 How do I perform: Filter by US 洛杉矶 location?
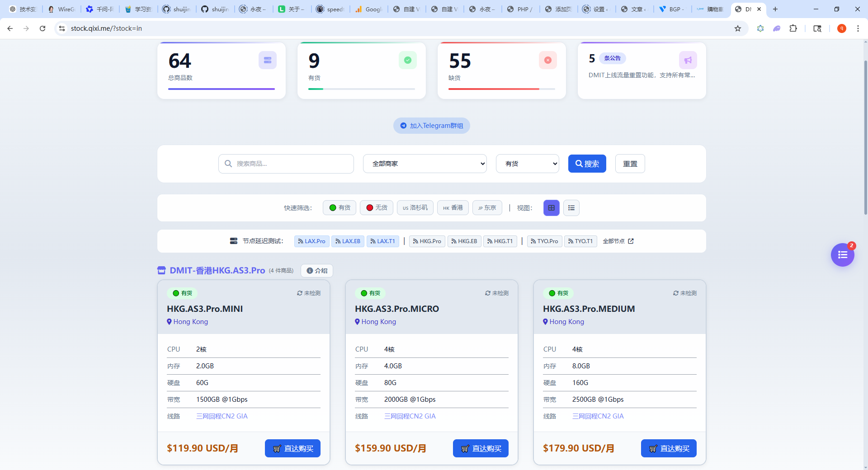point(415,208)
